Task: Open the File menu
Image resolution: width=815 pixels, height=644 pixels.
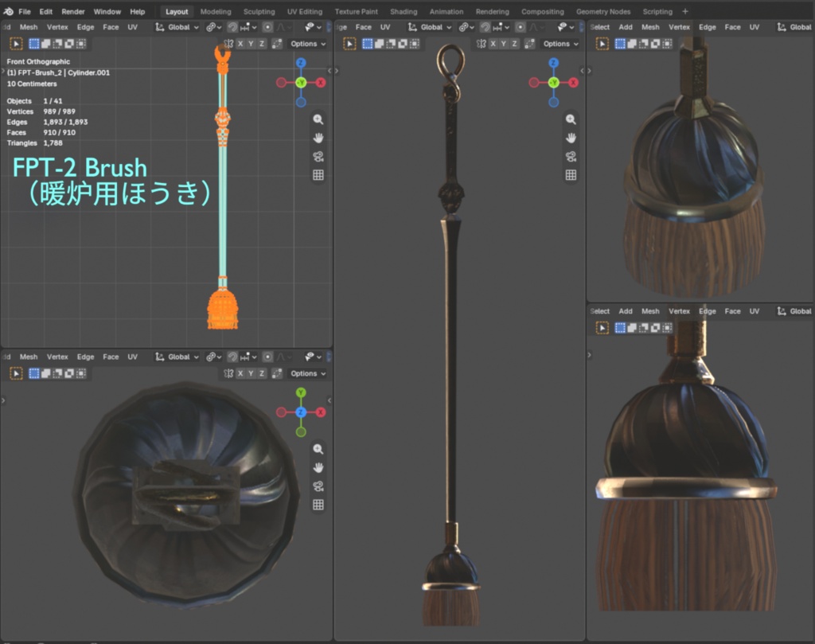Action: pos(25,11)
